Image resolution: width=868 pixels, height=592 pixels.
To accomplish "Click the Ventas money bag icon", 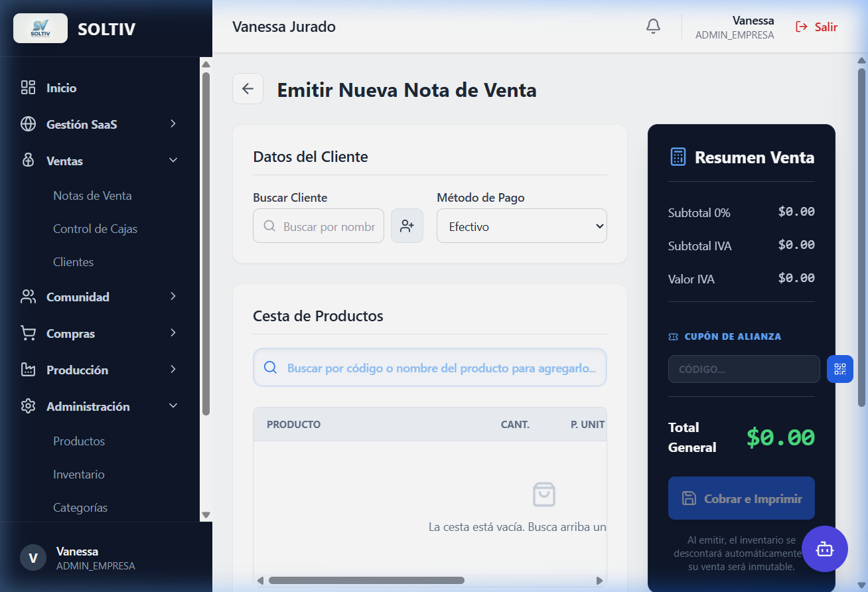I will (28, 161).
